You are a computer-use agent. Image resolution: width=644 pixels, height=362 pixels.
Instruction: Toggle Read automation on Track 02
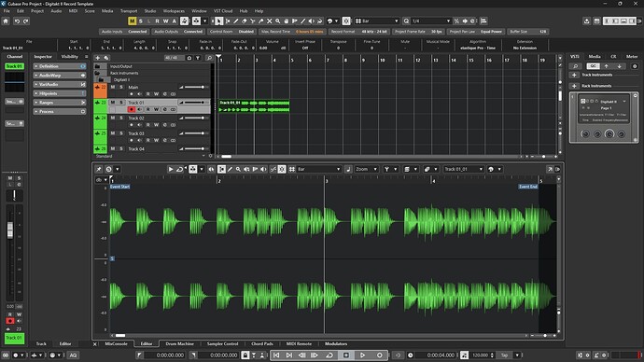[147, 125]
